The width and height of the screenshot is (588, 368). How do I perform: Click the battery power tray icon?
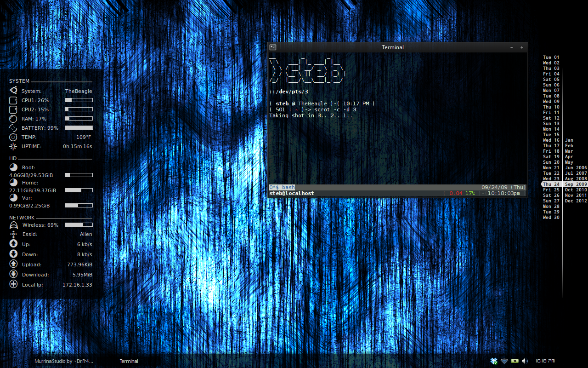(x=515, y=361)
